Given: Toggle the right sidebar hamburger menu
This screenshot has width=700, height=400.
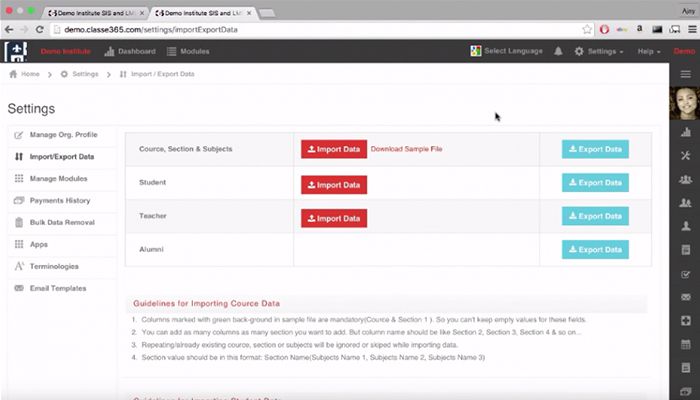Looking at the screenshot, I should point(686,74).
